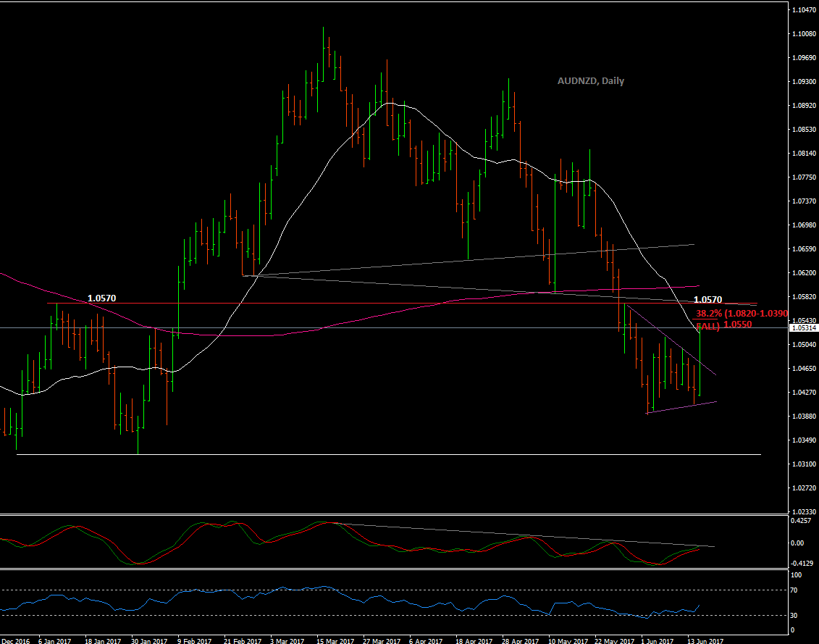This screenshot has height=644, width=819.
Task: Click the 13 Jun 2017 date label
Action: (x=705, y=640)
